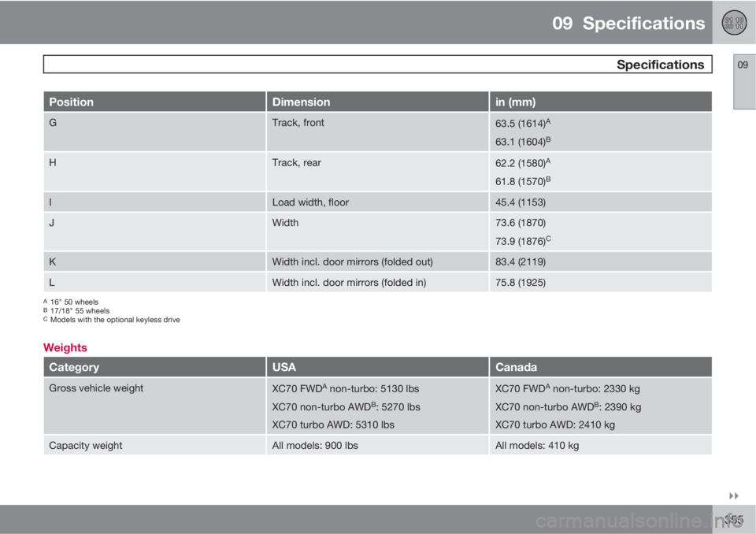Click the 'Canada' column header
The image size is (756, 534).
[x=601, y=367]
